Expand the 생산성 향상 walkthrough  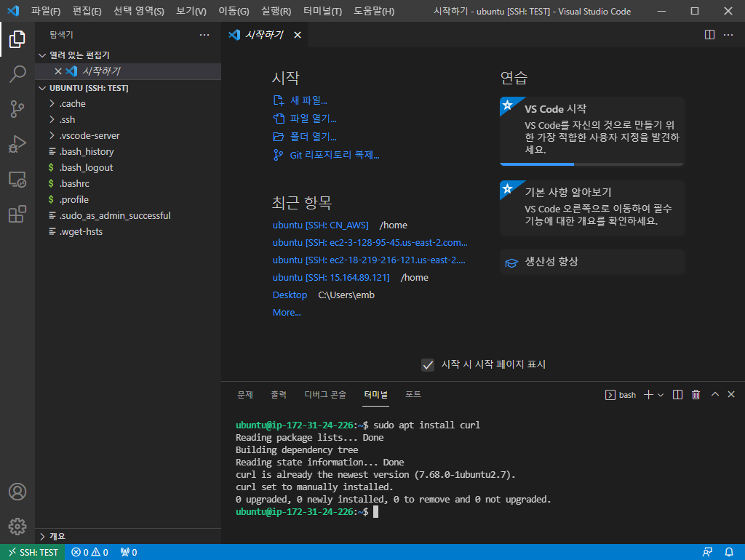[x=592, y=263]
